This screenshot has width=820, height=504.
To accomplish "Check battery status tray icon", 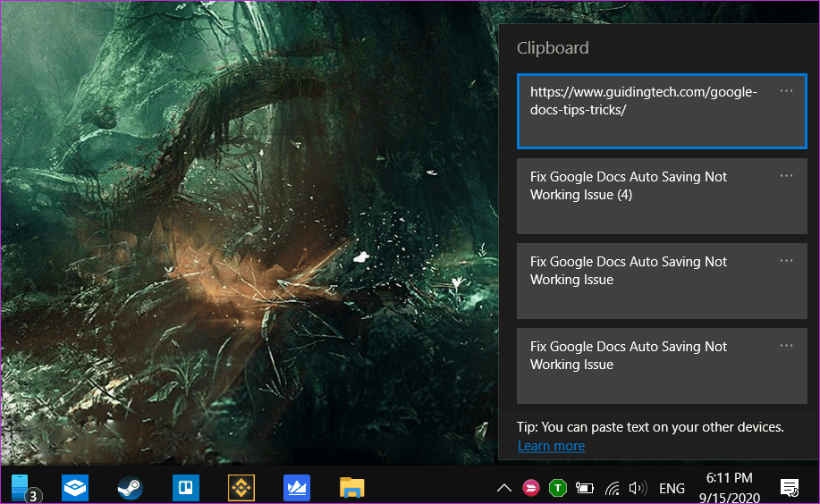I will pyautogui.click(x=584, y=488).
